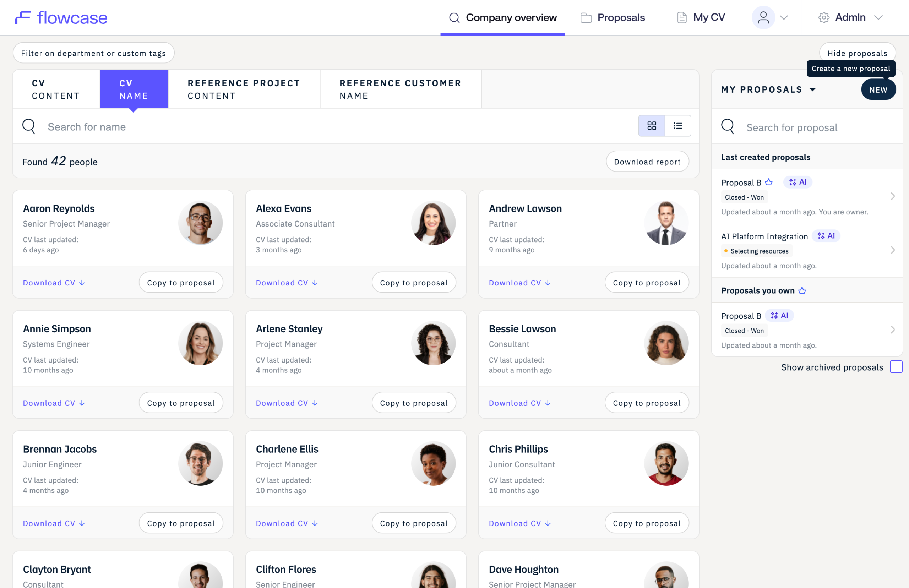Click Annie Simpson's profile photo

click(200, 343)
